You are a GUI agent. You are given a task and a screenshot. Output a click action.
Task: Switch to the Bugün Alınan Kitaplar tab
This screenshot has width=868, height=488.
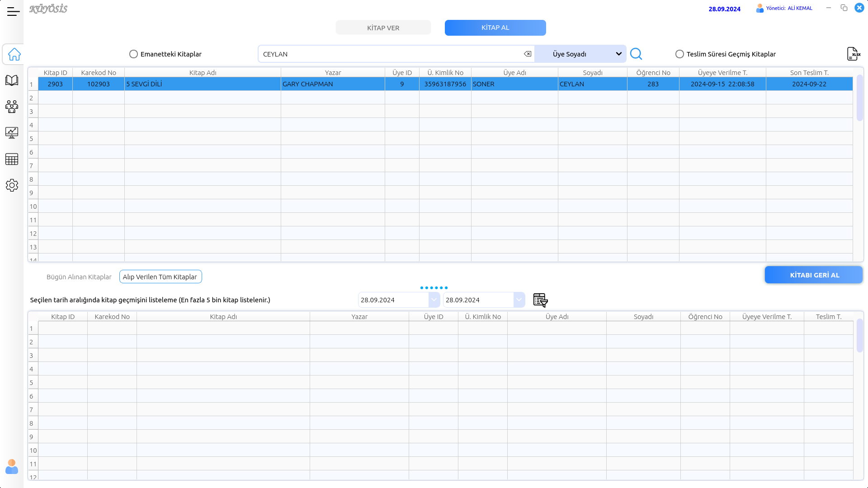(x=79, y=277)
